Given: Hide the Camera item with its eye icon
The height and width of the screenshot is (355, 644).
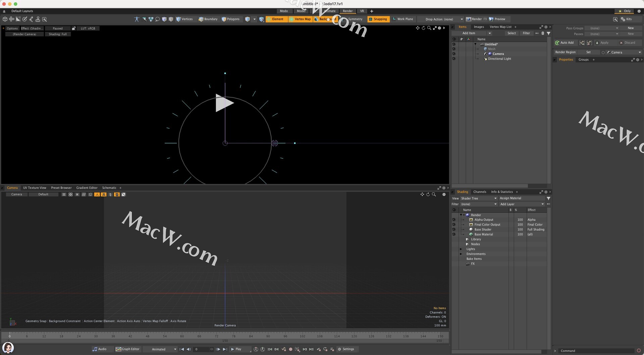Looking at the screenshot, I should (x=454, y=54).
